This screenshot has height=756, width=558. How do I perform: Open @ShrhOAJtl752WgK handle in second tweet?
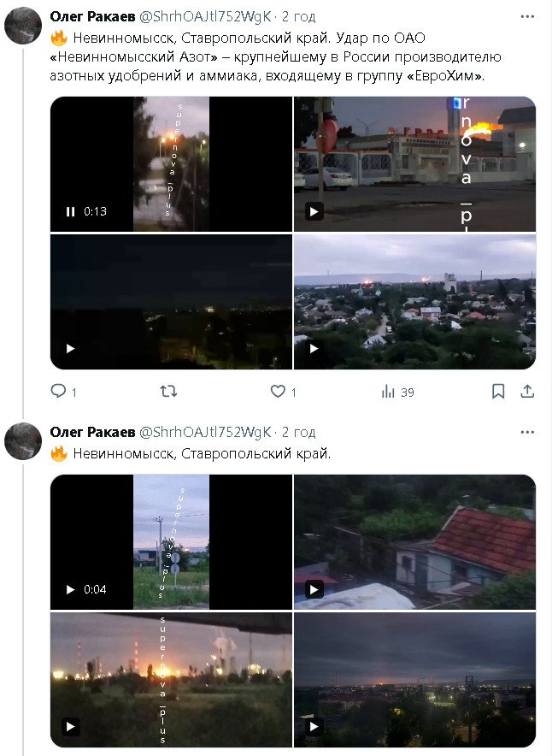click(x=204, y=432)
